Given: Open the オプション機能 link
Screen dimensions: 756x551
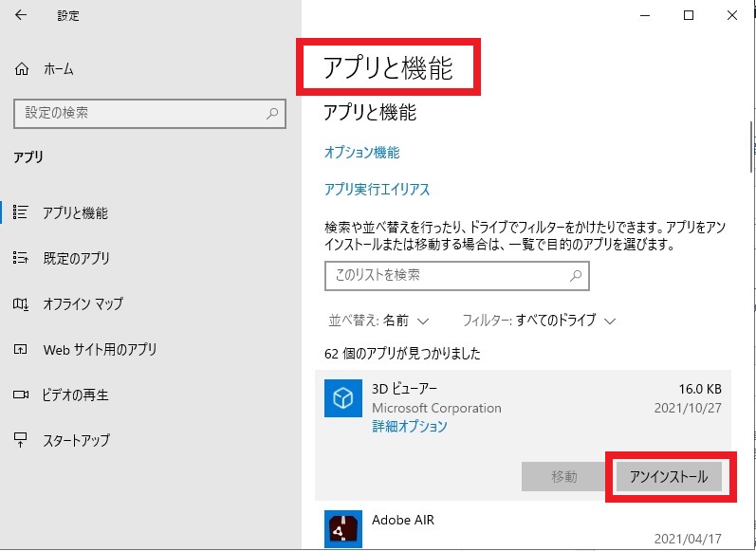Looking at the screenshot, I should click(x=362, y=153).
